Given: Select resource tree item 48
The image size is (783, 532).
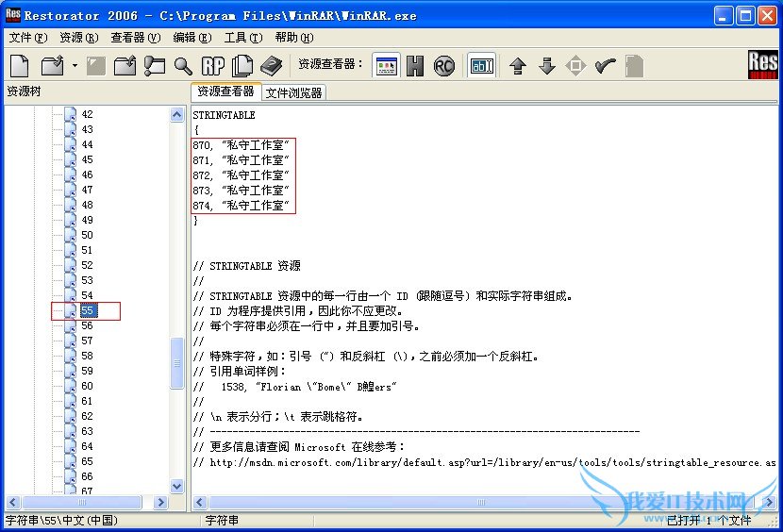Looking at the screenshot, I should (x=87, y=205).
